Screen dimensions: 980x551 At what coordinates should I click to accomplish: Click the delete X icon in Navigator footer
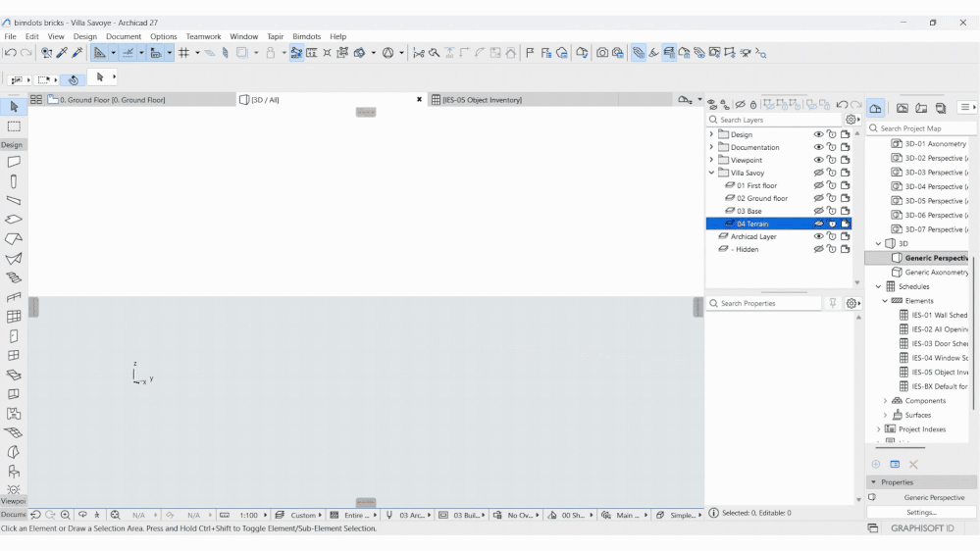coord(913,464)
